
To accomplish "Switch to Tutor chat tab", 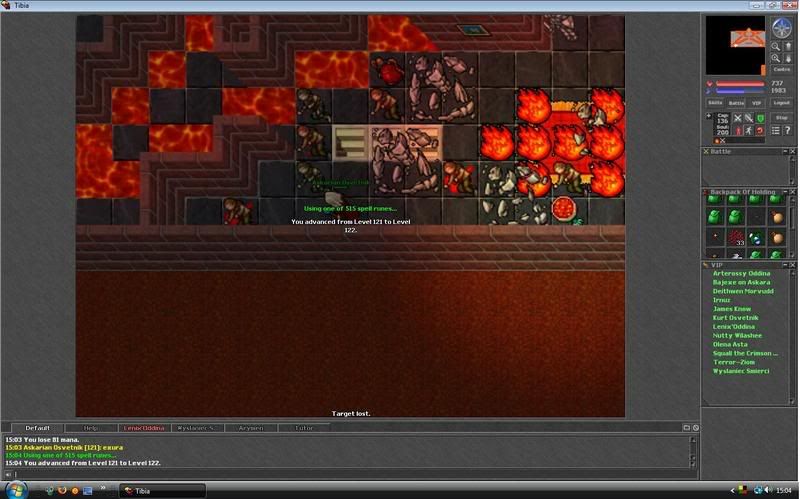I will 304,428.
